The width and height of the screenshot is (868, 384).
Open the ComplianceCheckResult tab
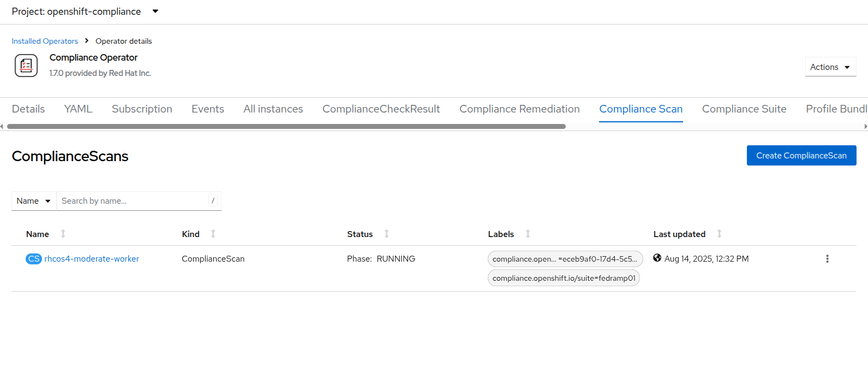381,109
